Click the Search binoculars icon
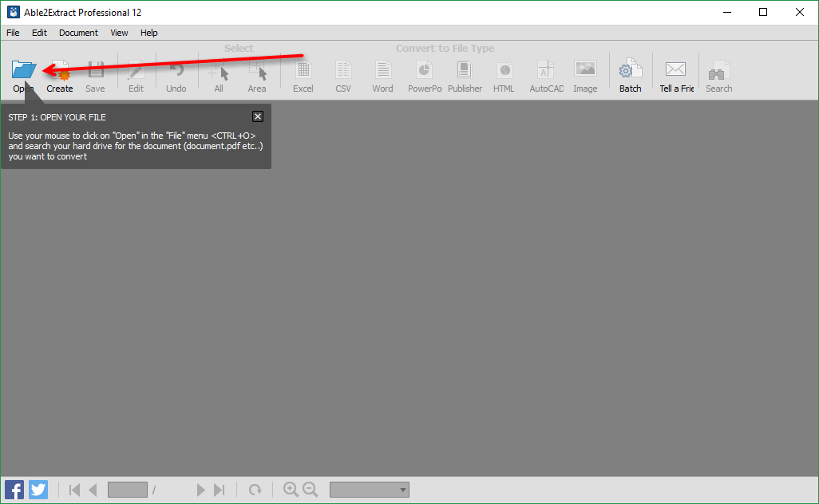This screenshot has height=504, width=819. (718, 70)
